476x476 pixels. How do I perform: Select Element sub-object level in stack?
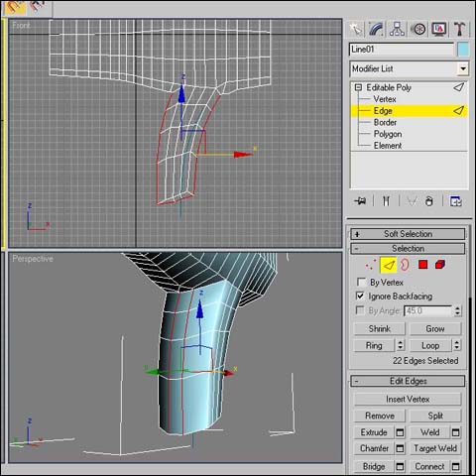[388, 146]
